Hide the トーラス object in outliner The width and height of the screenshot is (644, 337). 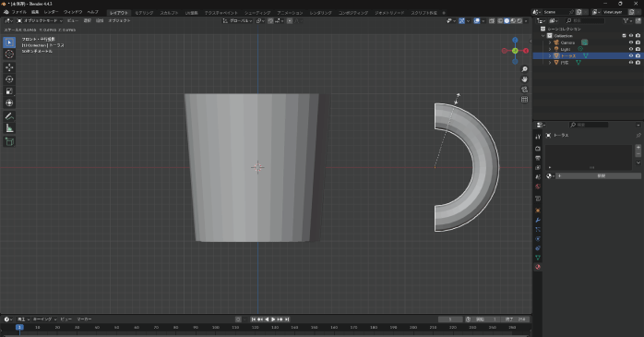[x=631, y=55]
